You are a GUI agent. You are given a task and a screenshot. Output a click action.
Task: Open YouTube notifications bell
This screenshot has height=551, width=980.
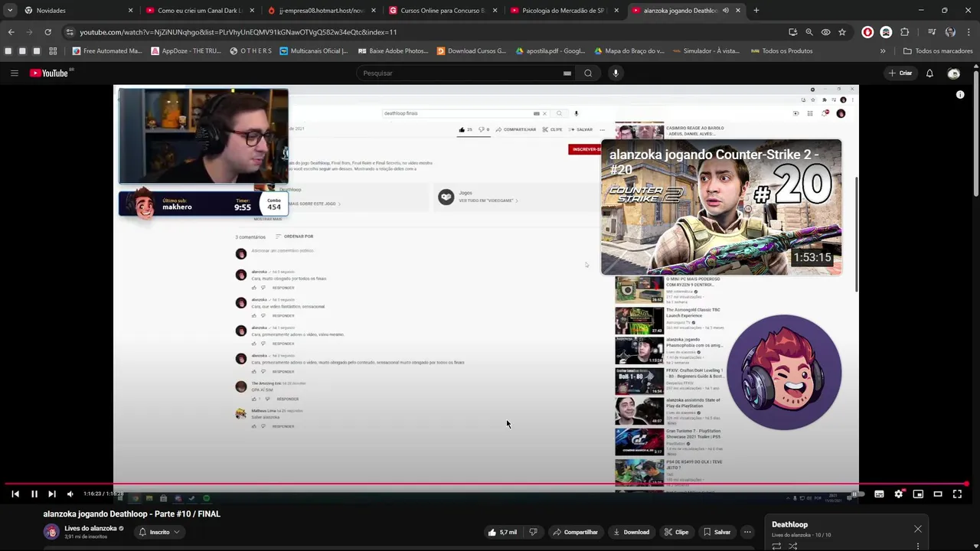point(929,73)
